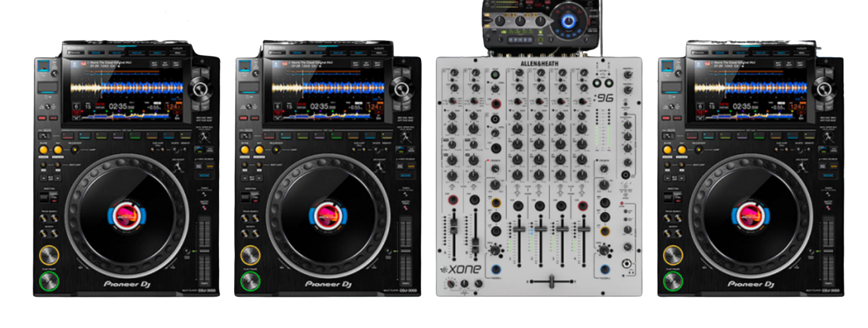Toggle red-ringed cue button above channel A fader
The image size is (868, 328).
(x=453, y=200)
